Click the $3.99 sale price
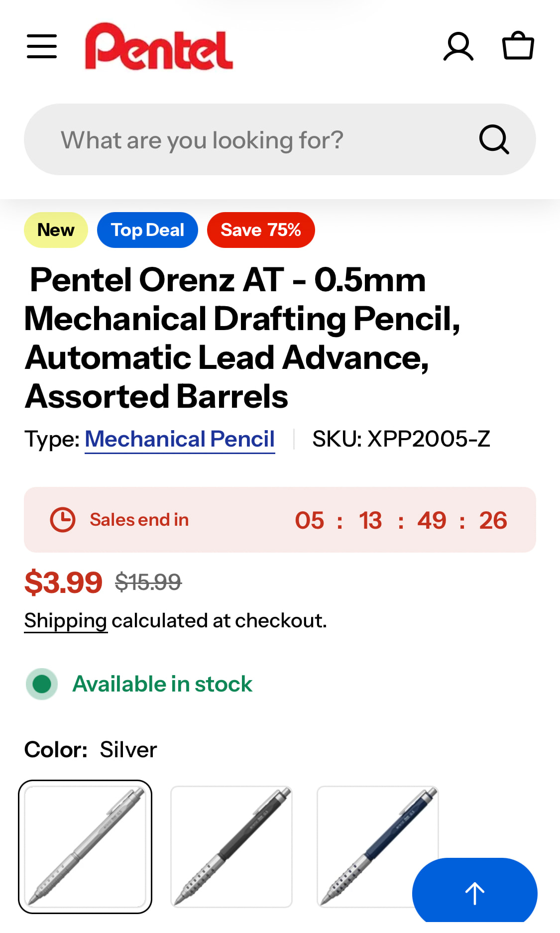Viewport: 560px width, 933px height. click(63, 583)
